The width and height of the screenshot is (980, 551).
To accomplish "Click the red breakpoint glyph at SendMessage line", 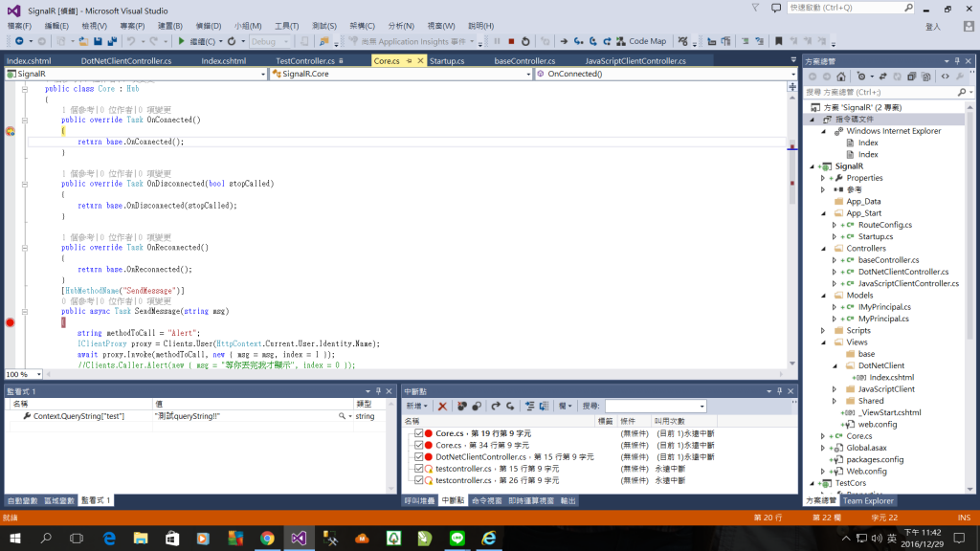I will (10, 322).
